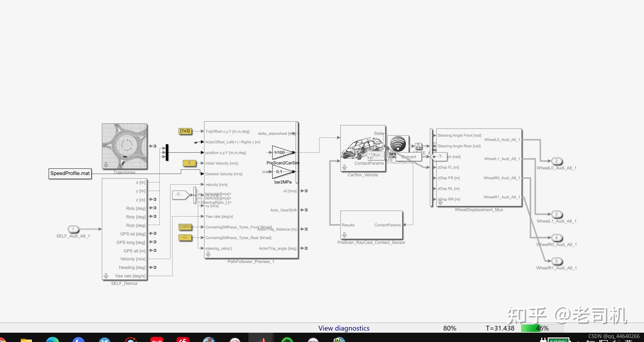
Task: Look under PathFollower_Preview_1 mask arrow
Action: pyautogui.click(x=208, y=255)
